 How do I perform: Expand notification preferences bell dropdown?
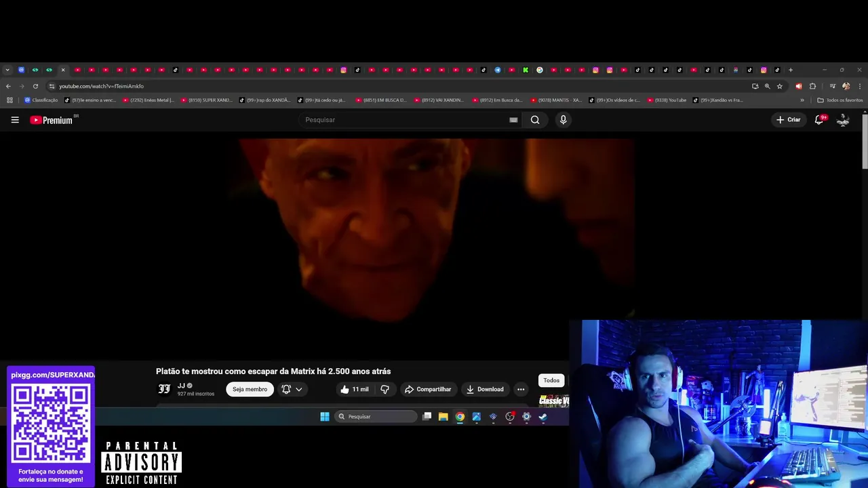tap(292, 389)
